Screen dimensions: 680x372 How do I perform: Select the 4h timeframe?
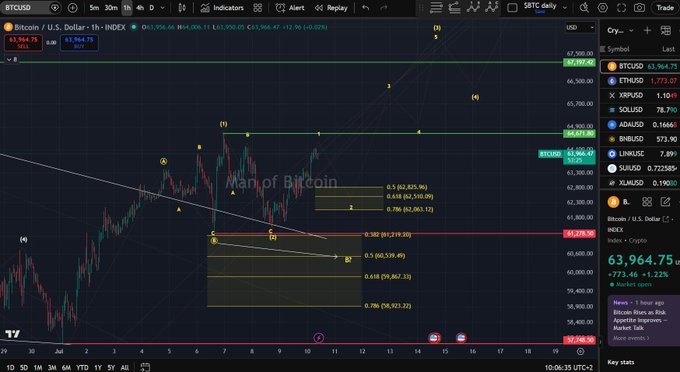tap(140, 8)
